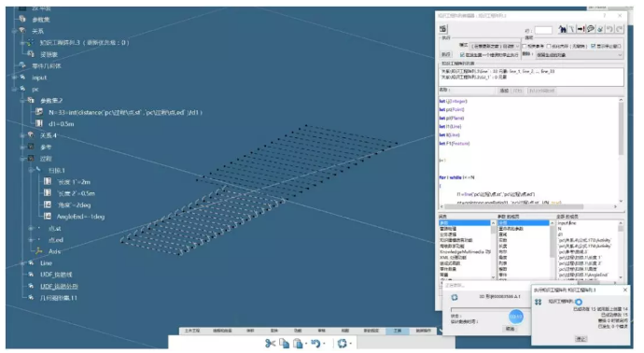Select the first highlighted item in dictionary list
The height and width of the screenshot is (353, 644).
(465, 223)
